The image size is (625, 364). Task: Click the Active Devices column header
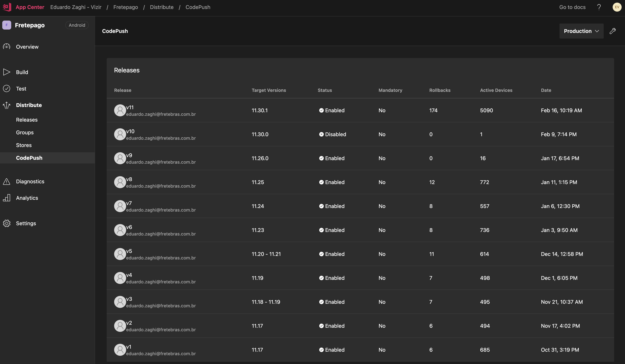(496, 90)
